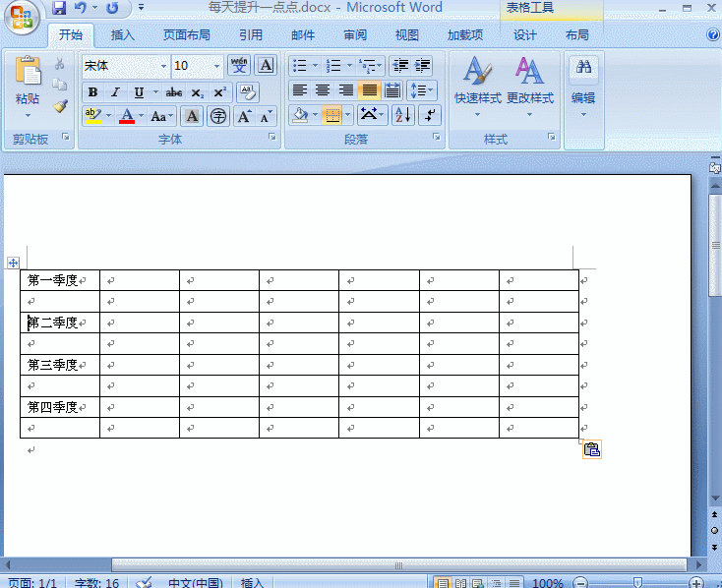
Task: Zoom out with minus button
Action: click(580, 583)
